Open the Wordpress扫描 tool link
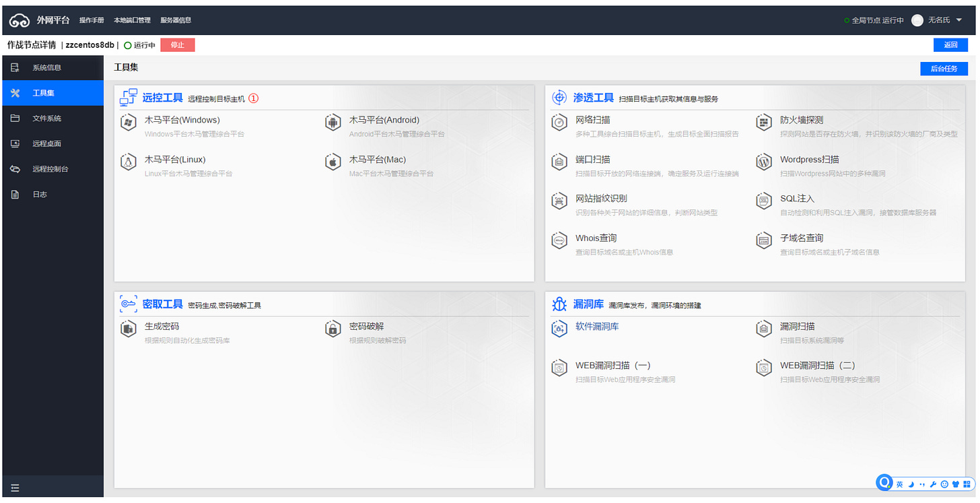Image resolution: width=980 pixels, height=503 pixels. [810, 160]
